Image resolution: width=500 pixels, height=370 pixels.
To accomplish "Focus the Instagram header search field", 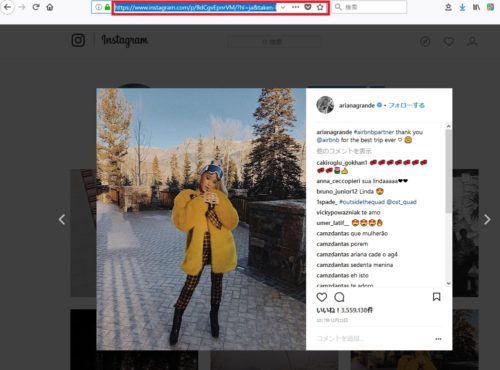I will click(x=274, y=42).
